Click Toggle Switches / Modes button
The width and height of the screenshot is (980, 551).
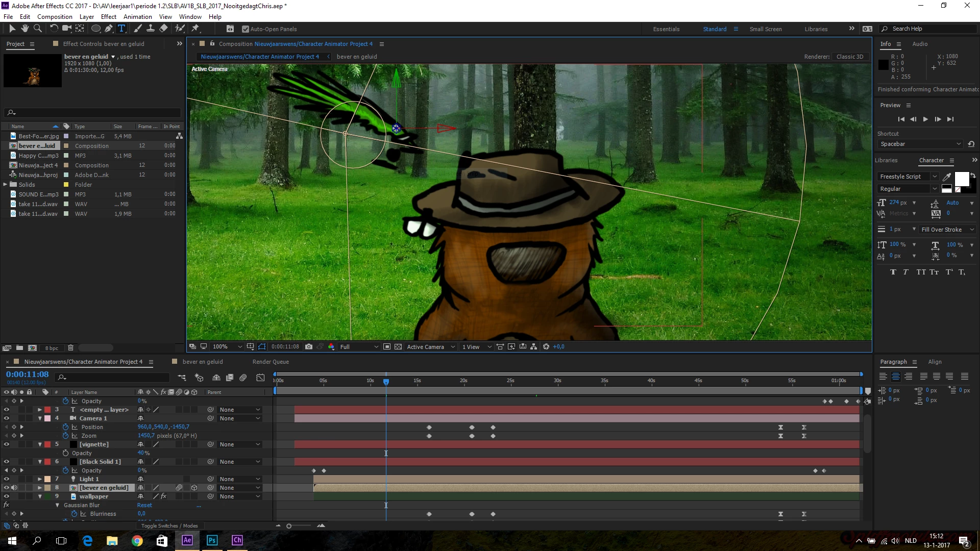tap(169, 526)
